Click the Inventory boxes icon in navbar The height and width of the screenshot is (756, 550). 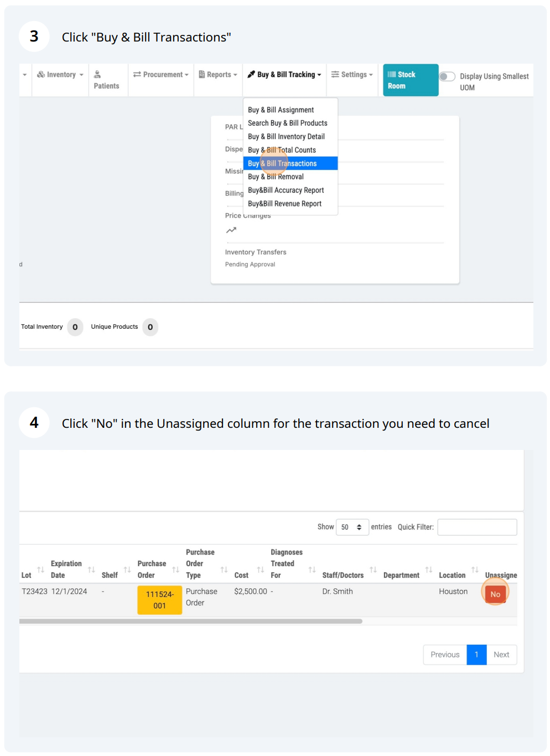(x=41, y=75)
